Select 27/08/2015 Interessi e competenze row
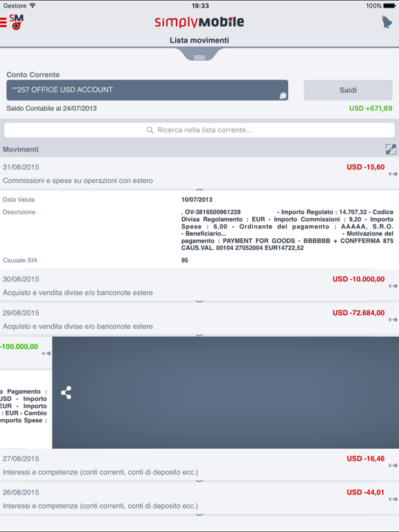The image size is (399, 532). click(x=199, y=465)
